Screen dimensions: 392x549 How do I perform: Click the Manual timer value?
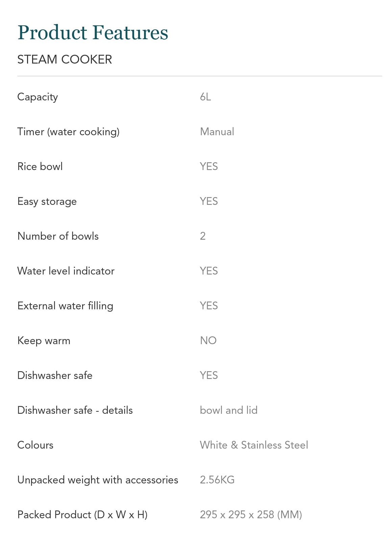217,132
